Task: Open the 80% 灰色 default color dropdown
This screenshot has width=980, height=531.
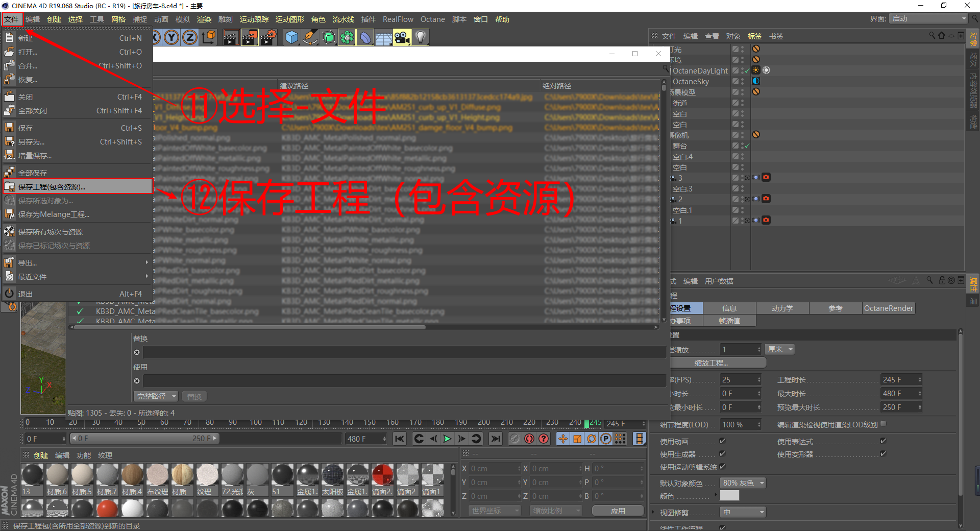Action: (743, 483)
